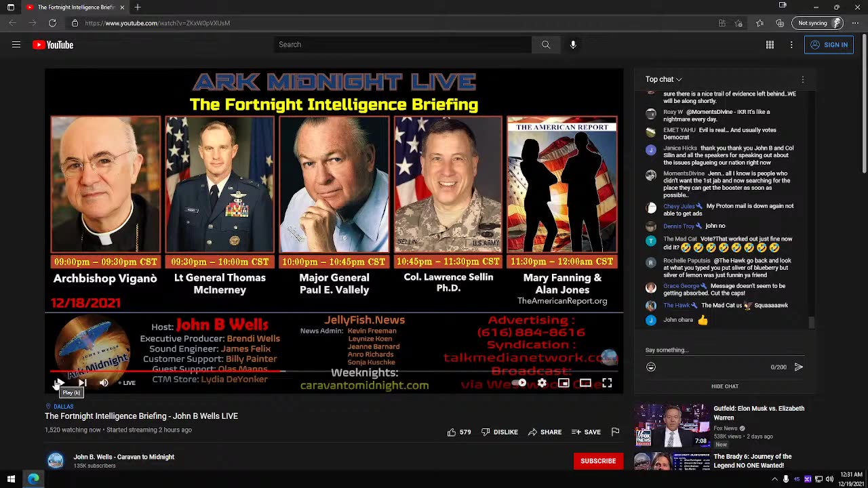This screenshot has height=488, width=868.
Task: Open the channel avatar
Action: point(56,461)
